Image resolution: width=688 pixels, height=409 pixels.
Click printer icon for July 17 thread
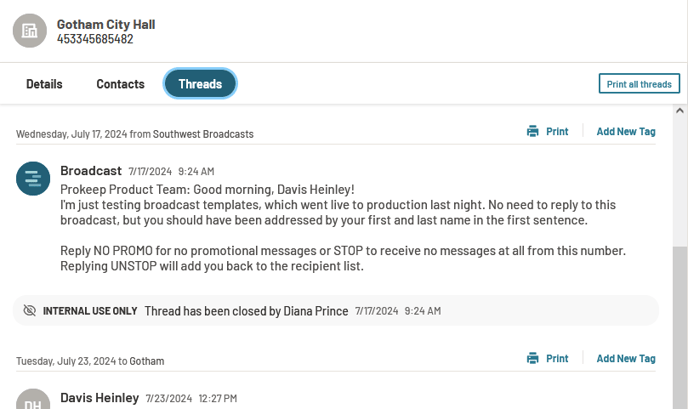pos(533,131)
